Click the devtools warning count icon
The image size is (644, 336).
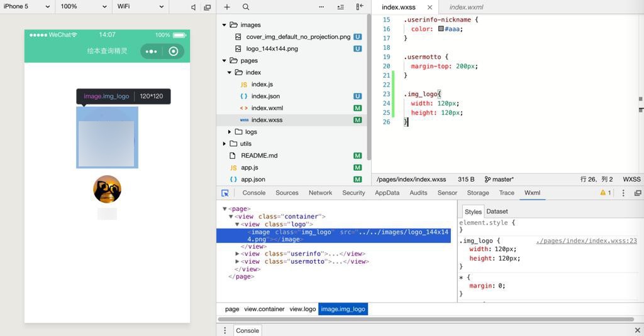605,193
